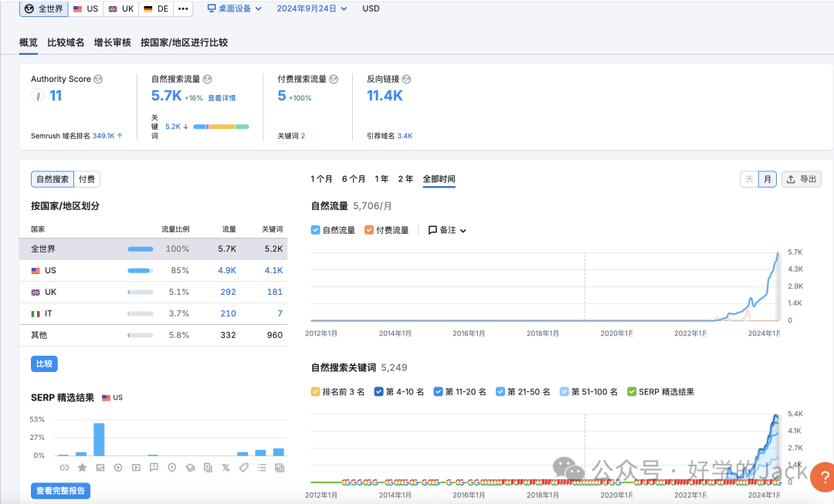Select the reviews star SERP feature icon
Image resolution: width=834 pixels, height=504 pixels.
pyautogui.click(x=82, y=467)
